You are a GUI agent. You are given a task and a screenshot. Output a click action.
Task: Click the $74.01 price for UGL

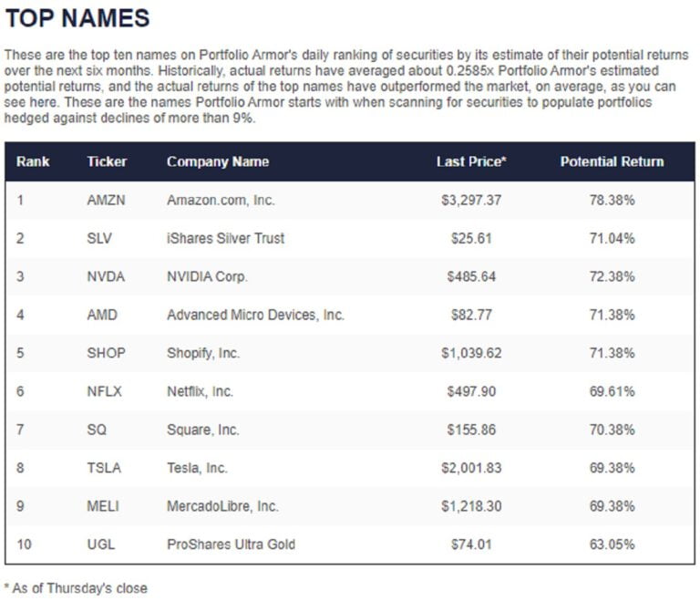point(471,544)
